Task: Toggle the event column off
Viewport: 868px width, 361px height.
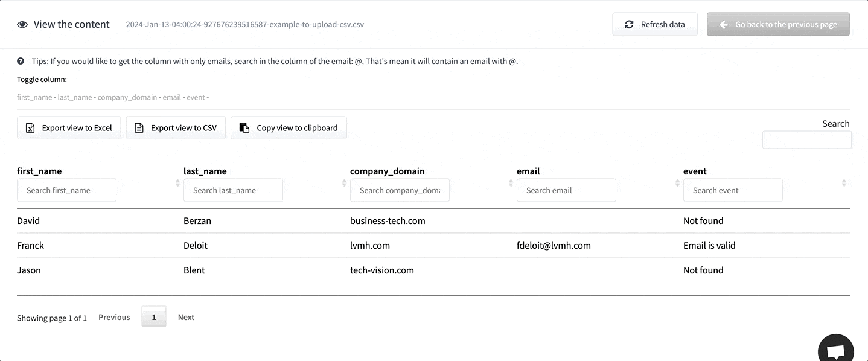Action: click(196, 97)
